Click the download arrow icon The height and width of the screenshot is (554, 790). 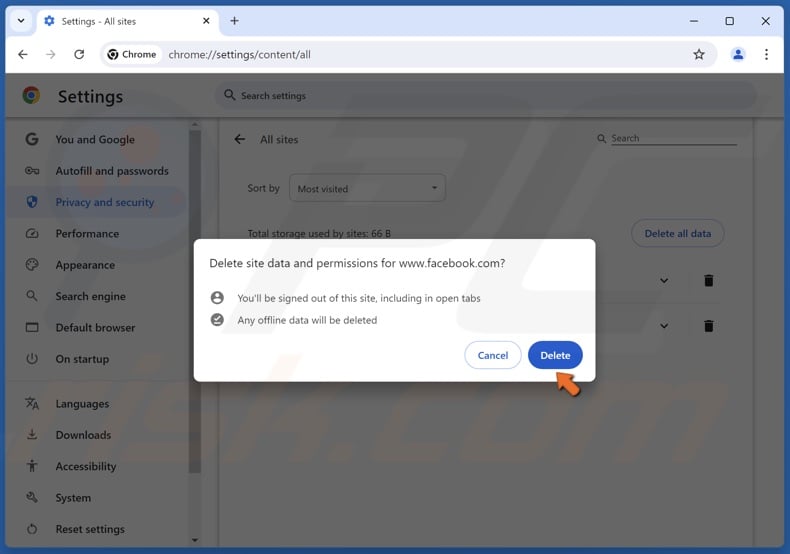click(x=32, y=435)
